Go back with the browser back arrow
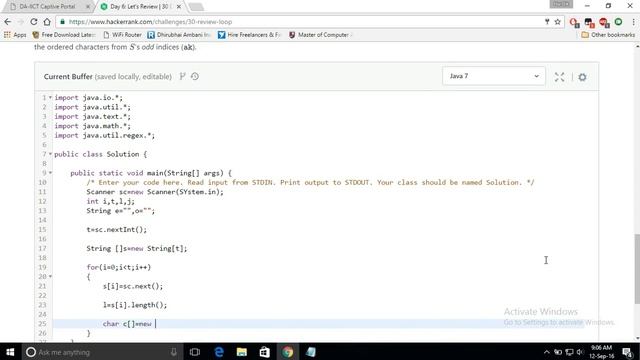The image size is (640, 360). 8,22
